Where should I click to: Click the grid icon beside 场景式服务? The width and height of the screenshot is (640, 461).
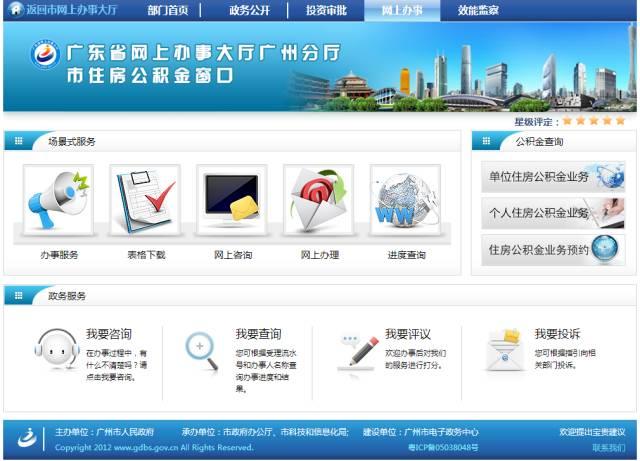[18, 141]
